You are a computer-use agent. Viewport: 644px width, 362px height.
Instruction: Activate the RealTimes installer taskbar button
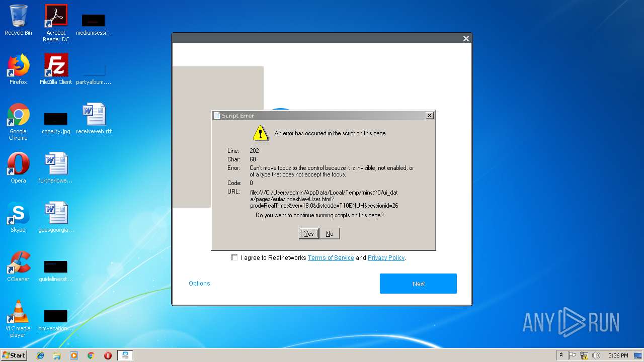click(x=125, y=355)
